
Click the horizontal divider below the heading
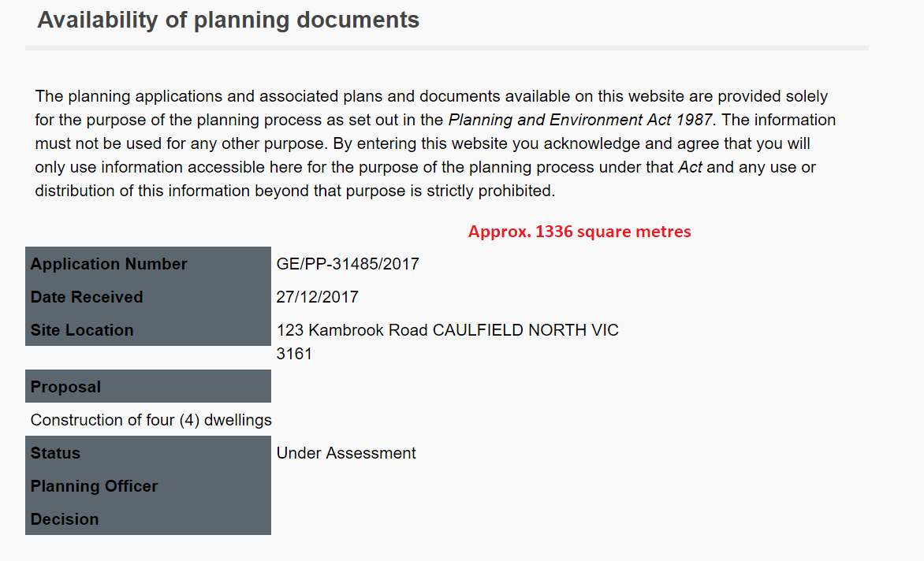click(446, 48)
